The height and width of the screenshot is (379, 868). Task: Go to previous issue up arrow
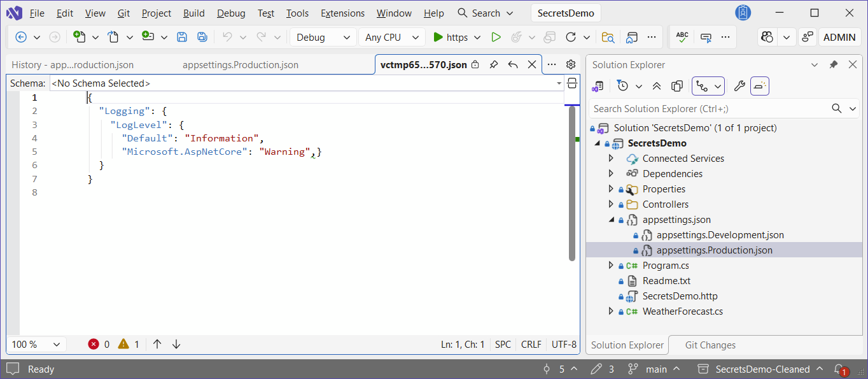pos(157,344)
